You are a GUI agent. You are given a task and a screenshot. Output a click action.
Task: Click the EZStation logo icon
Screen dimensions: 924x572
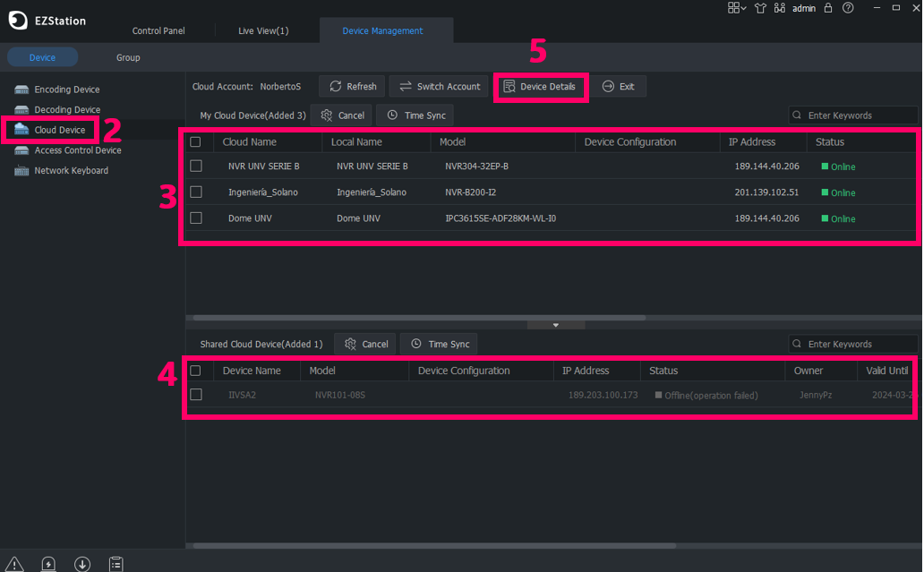coord(18,20)
